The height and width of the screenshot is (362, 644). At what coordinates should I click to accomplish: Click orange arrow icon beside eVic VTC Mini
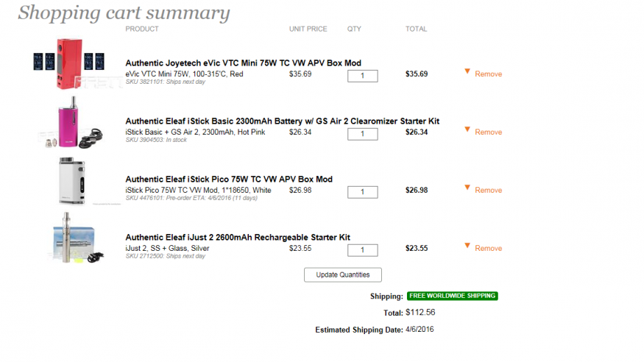pos(467,71)
